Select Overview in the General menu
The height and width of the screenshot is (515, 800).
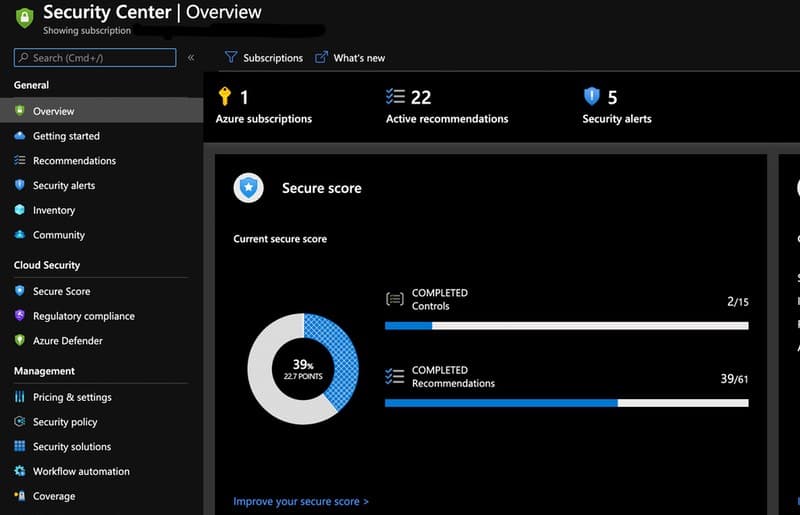click(x=53, y=111)
